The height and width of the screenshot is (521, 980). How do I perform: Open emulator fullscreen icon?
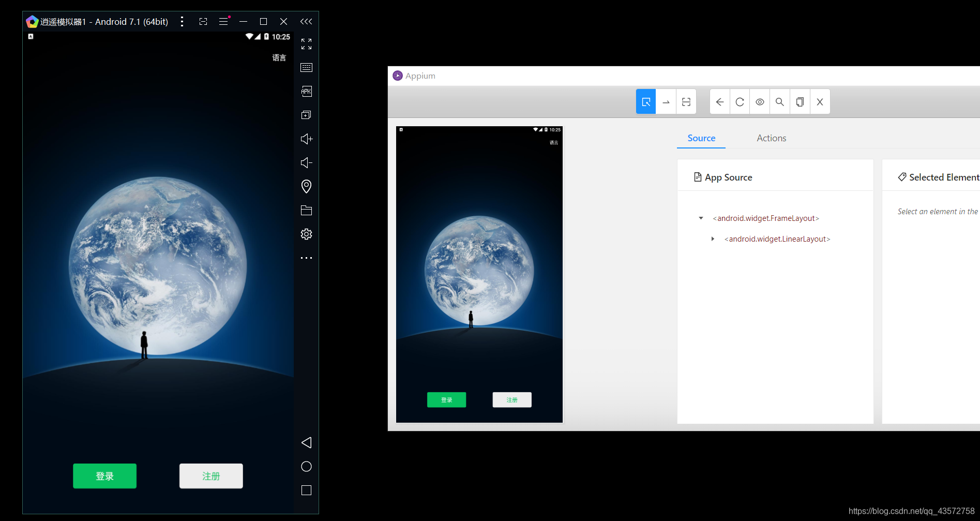tap(306, 44)
